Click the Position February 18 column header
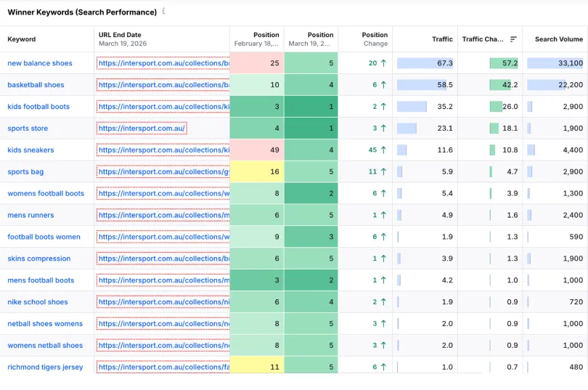This screenshot has height=390, width=588. tap(257, 39)
